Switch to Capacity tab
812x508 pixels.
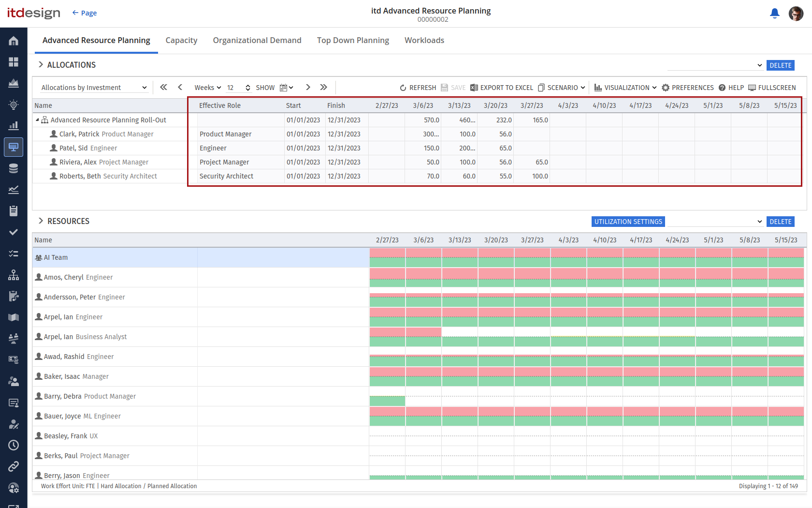click(x=181, y=41)
